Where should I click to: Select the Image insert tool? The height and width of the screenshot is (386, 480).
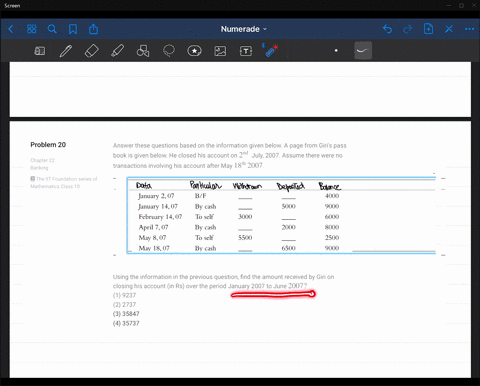(x=220, y=51)
